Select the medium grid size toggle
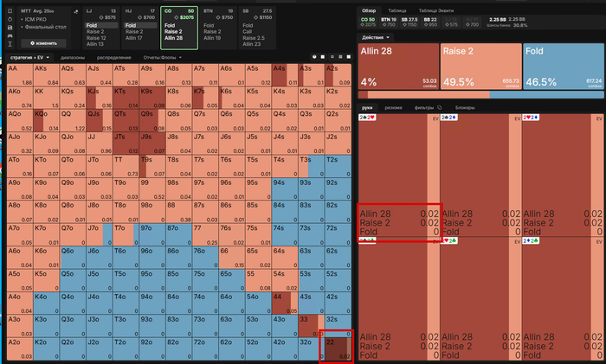The width and height of the screenshot is (606, 364). (x=340, y=57)
